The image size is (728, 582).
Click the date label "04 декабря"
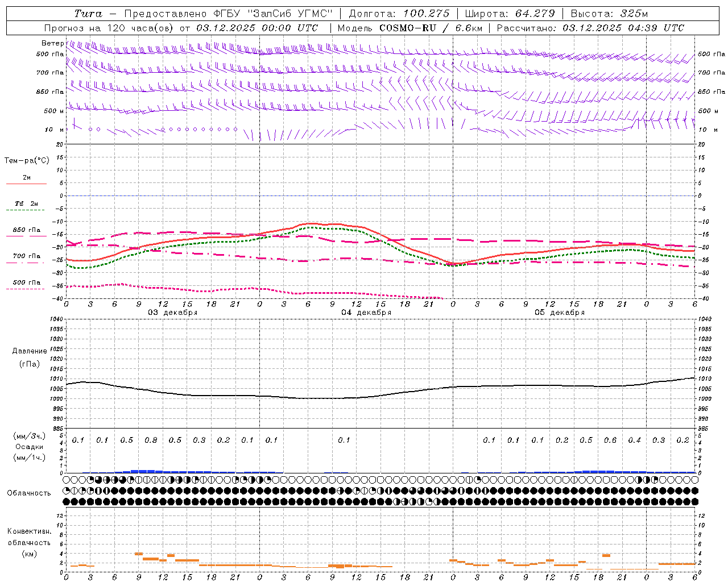[366, 313]
